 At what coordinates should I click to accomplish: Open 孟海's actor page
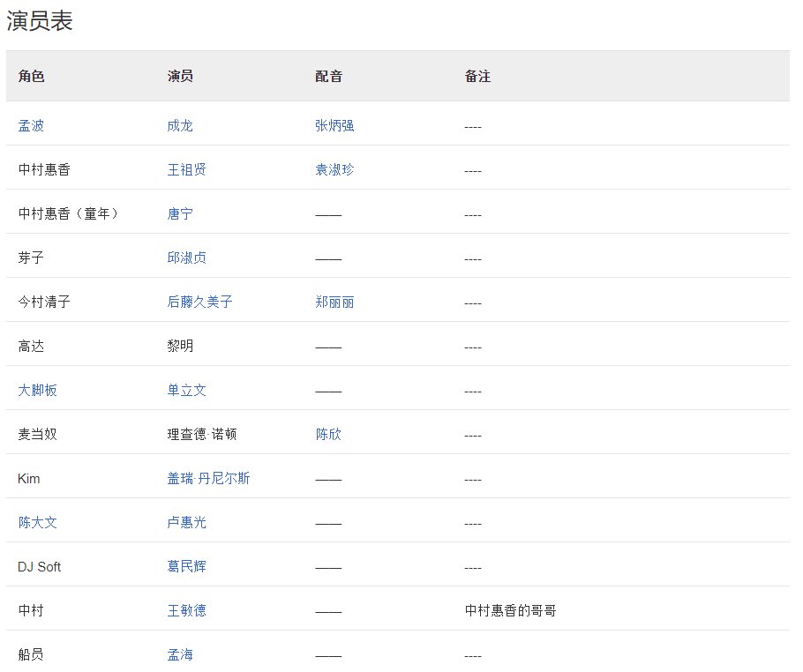[x=180, y=654]
